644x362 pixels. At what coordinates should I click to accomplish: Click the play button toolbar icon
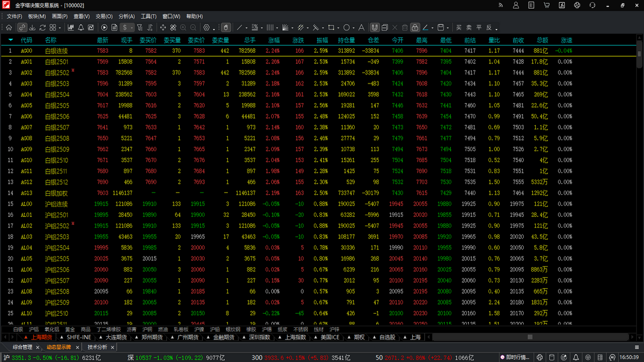click(x=105, y=28)
